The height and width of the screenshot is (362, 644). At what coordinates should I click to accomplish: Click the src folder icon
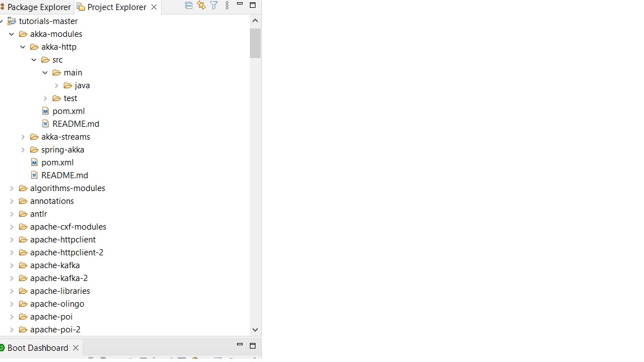[46, 60]
